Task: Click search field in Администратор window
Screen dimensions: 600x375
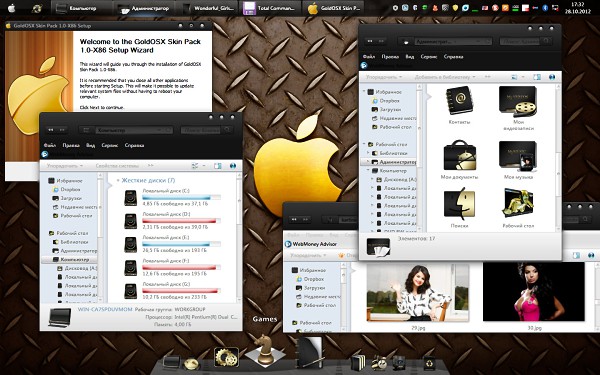Action: [520, 41]
